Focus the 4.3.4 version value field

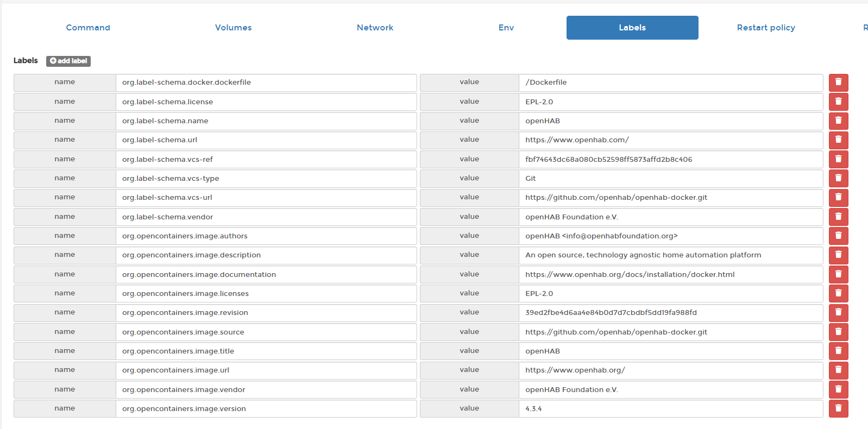(671, 408)
